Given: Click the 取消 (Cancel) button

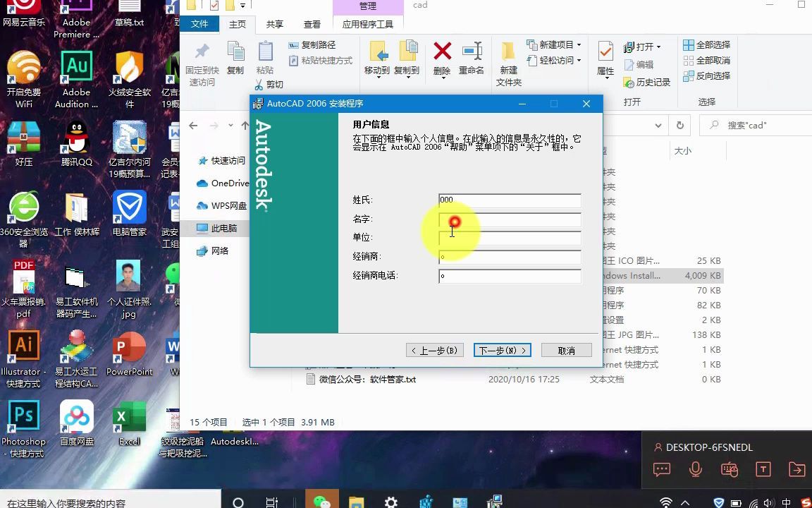Looking at the screenshot, I should click(566, 350).
